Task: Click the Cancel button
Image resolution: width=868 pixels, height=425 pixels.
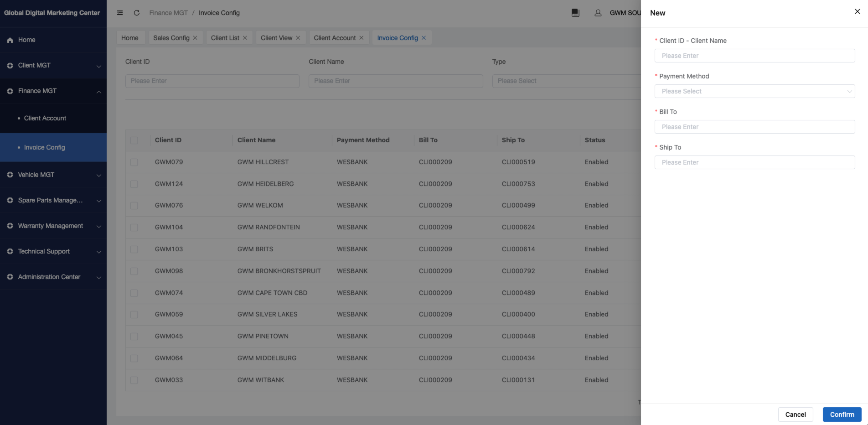Action: click(795, 415)
